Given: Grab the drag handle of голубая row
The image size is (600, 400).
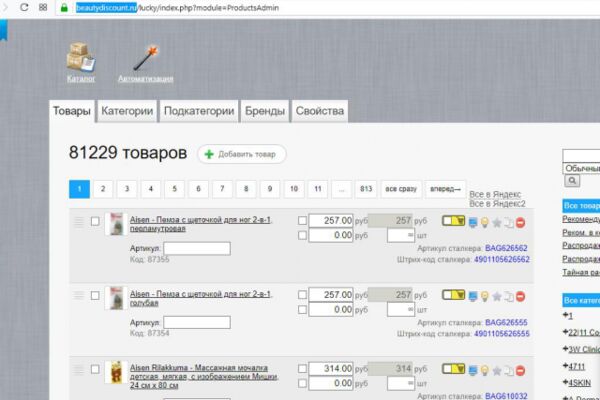Looking at the screenshot, I should pos(78,296).
